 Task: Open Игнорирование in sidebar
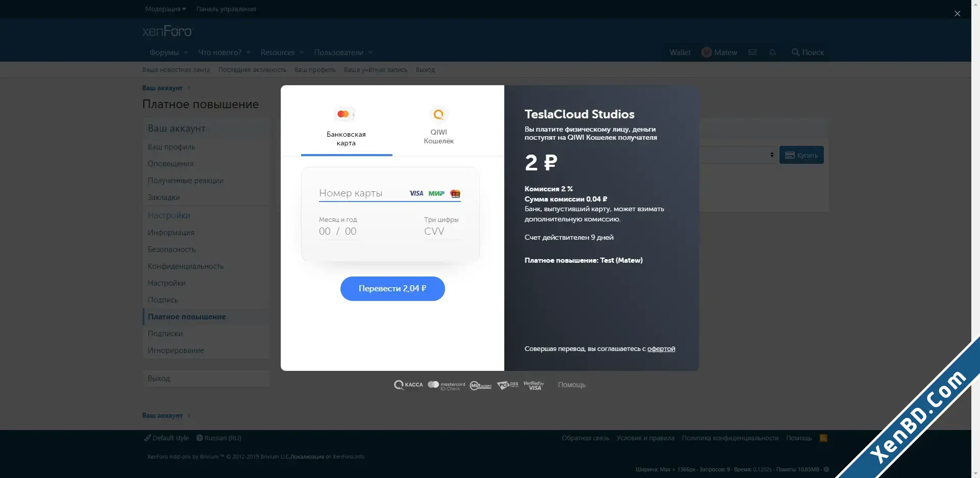click(x=206, y=350)
